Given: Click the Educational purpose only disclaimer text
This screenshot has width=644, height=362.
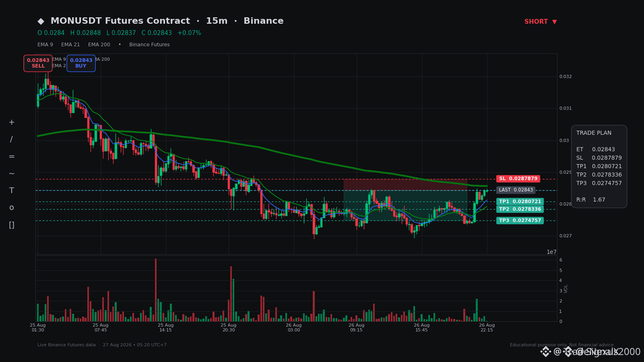Looking at the screenshot, I should (x=562, y=345).
